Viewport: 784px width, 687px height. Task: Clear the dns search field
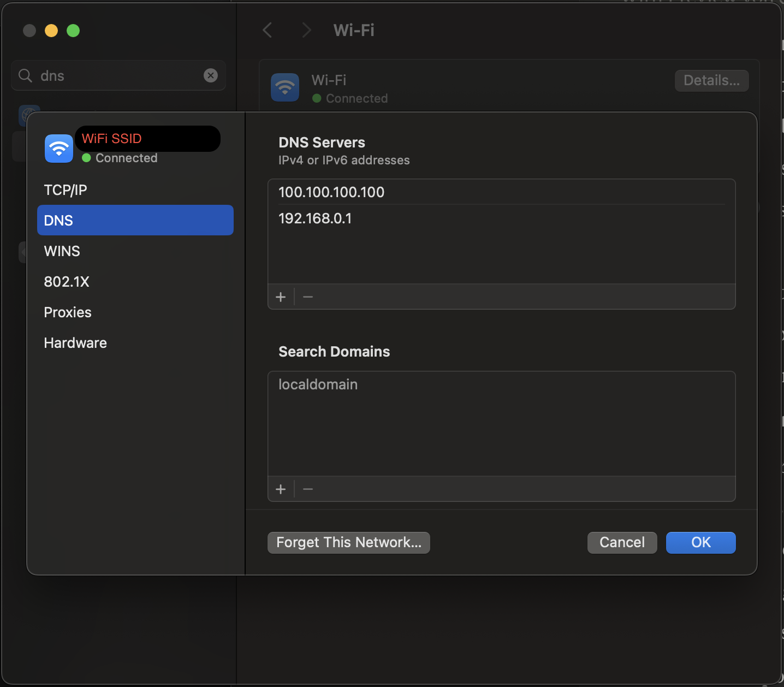click(211, 75)
